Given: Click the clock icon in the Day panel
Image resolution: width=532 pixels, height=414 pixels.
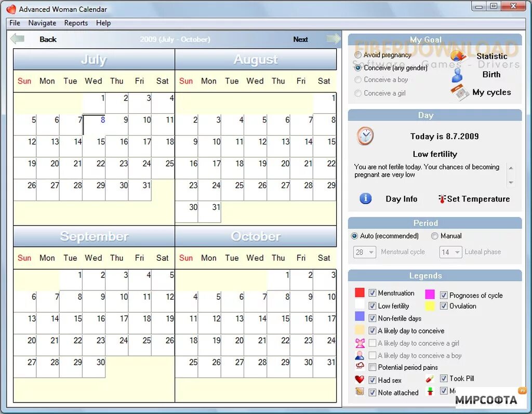Looking at the screenshot, I should 365,136.
